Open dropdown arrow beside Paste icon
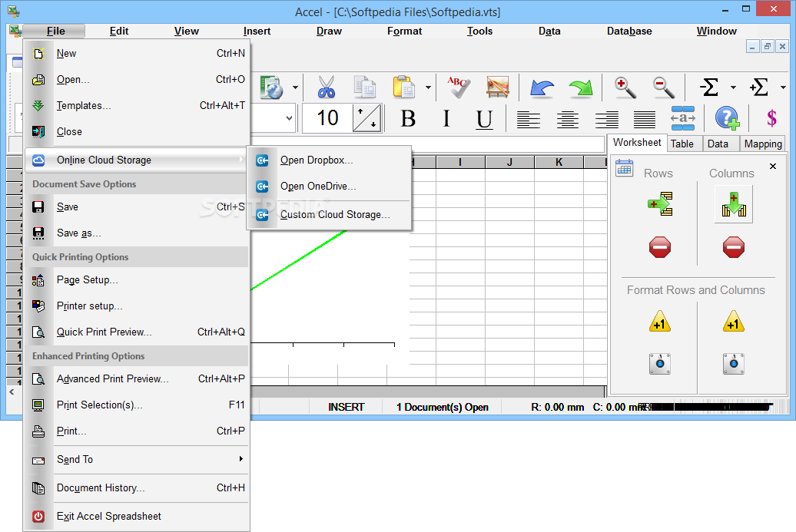This screenshot has height=532, width=796. point(428,88)
